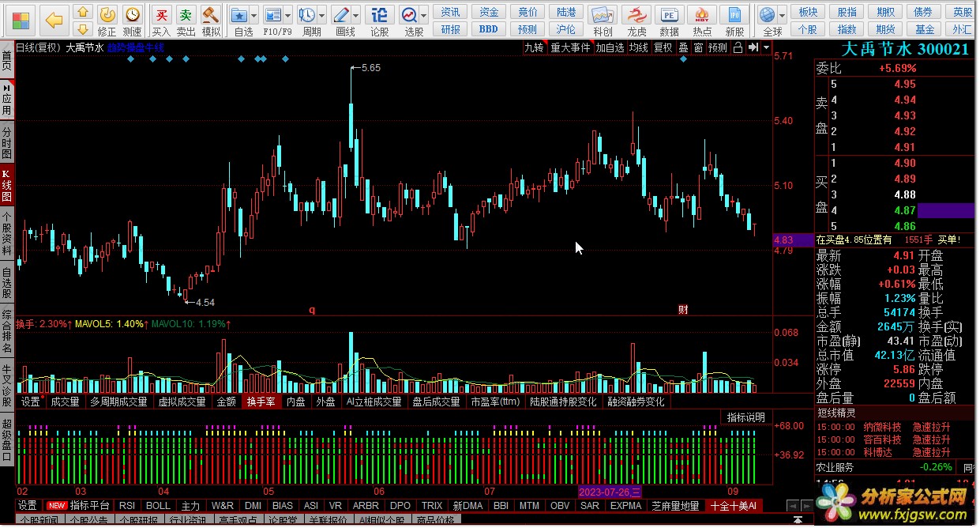Click the 全球 globe icon

point(767,14)
